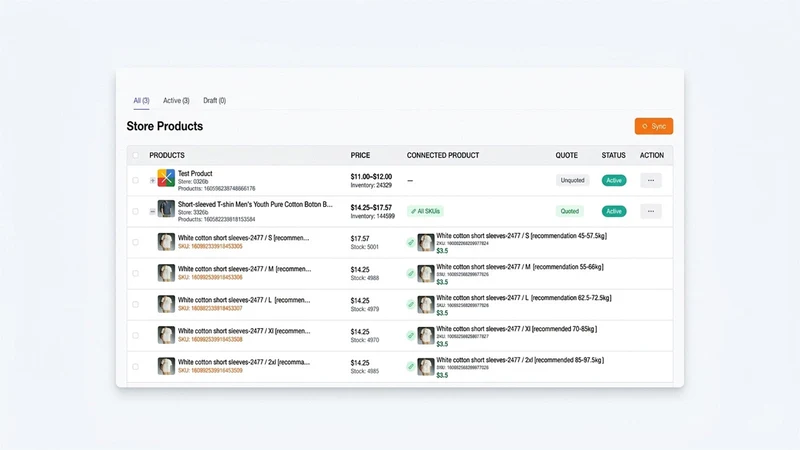Click the Test Product colorful thumbnail
Viewport: 800px width, 450px height.
(x=166, y=178)
